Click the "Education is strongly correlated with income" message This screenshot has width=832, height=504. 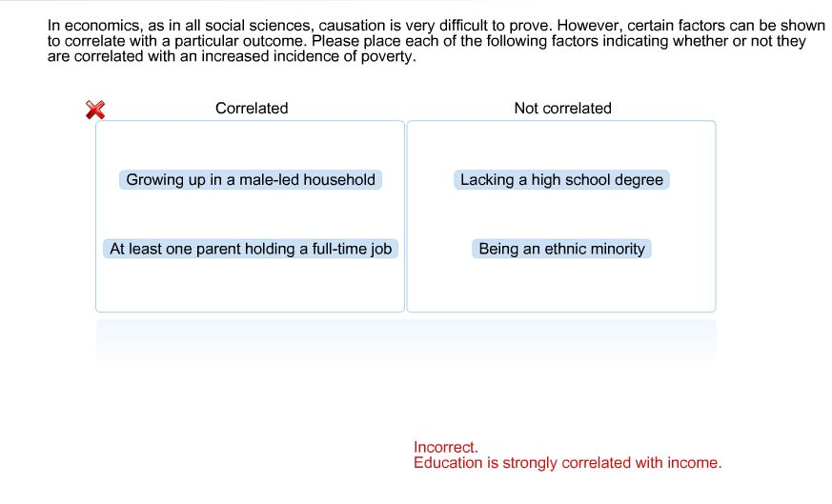tap(567, 463)
